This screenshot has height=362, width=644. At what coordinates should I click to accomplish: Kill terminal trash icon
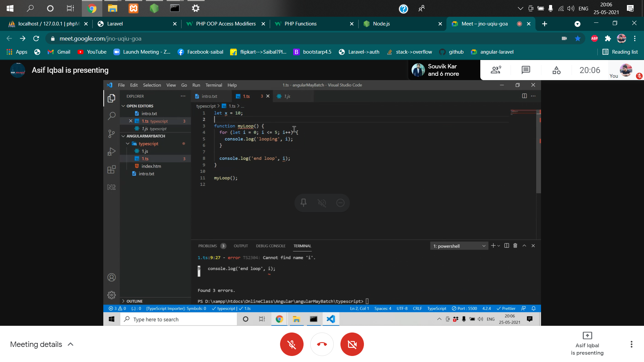pyautogui.click(x=515, y=246)
